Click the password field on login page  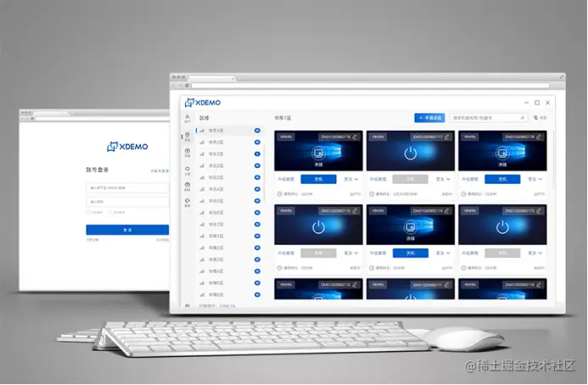(127, 202)
